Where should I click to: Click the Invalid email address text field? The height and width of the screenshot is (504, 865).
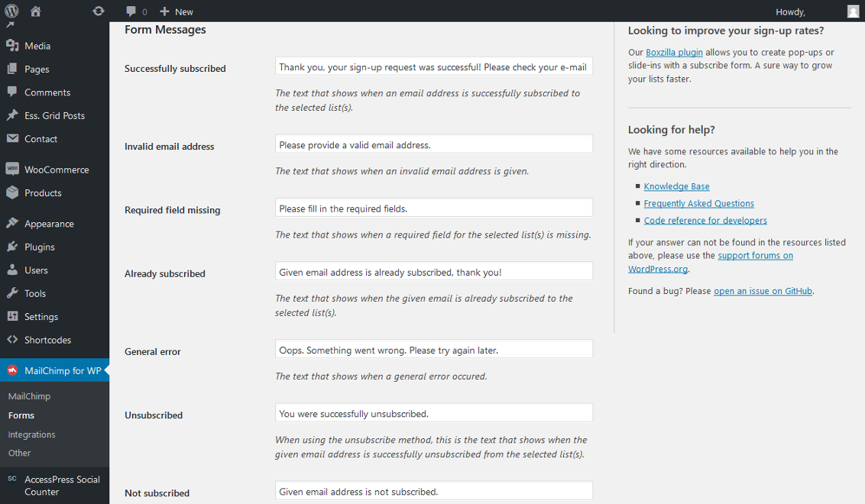pos(433,144)
